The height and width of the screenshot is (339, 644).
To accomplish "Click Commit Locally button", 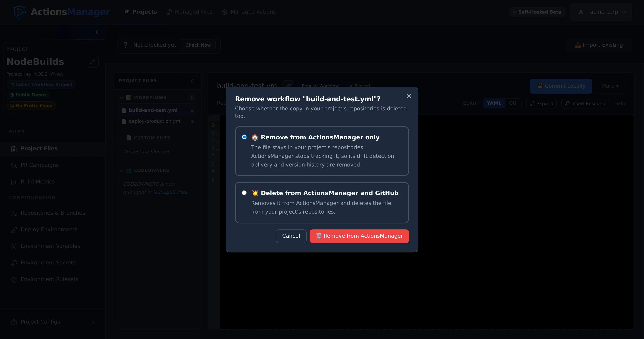I will click(x=561, y=86).
